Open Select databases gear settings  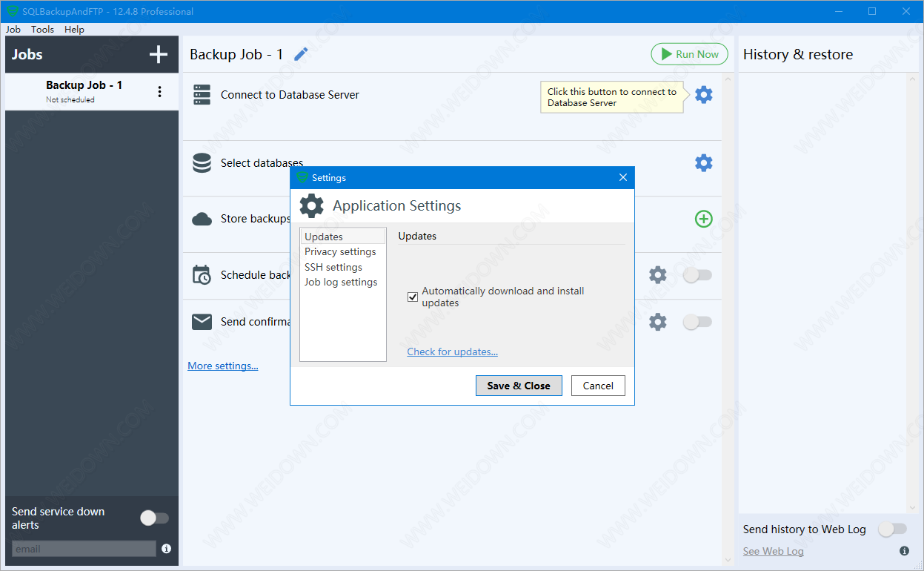[x=704, y=163]
